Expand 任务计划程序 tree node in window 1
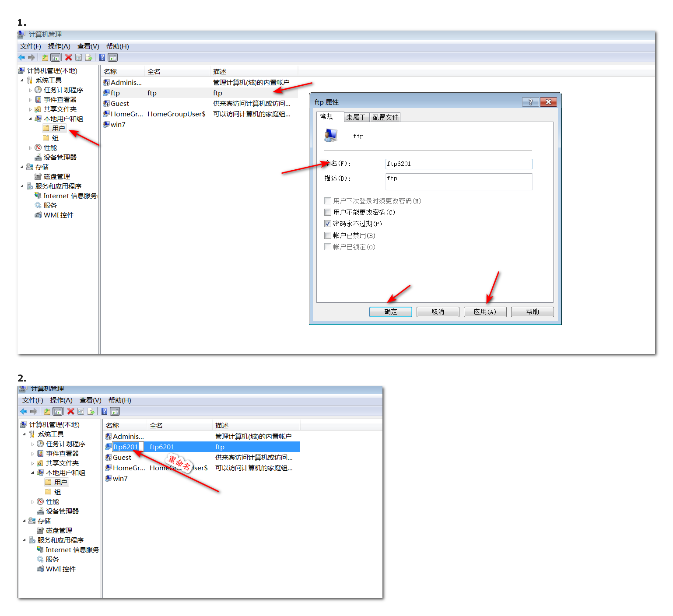673x616 pixels. pos(30,90)
